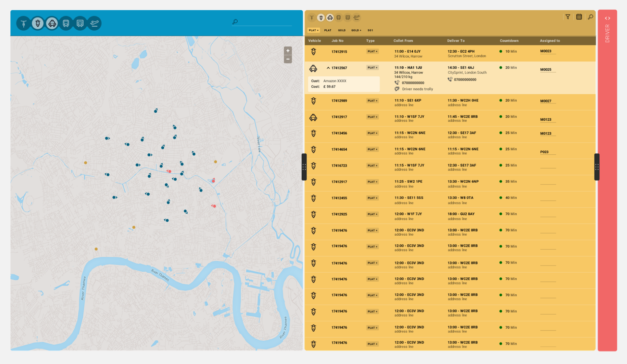Click bus filter icon in jobs panel
This screenshot has height=364, width=627.
[339, 18]
